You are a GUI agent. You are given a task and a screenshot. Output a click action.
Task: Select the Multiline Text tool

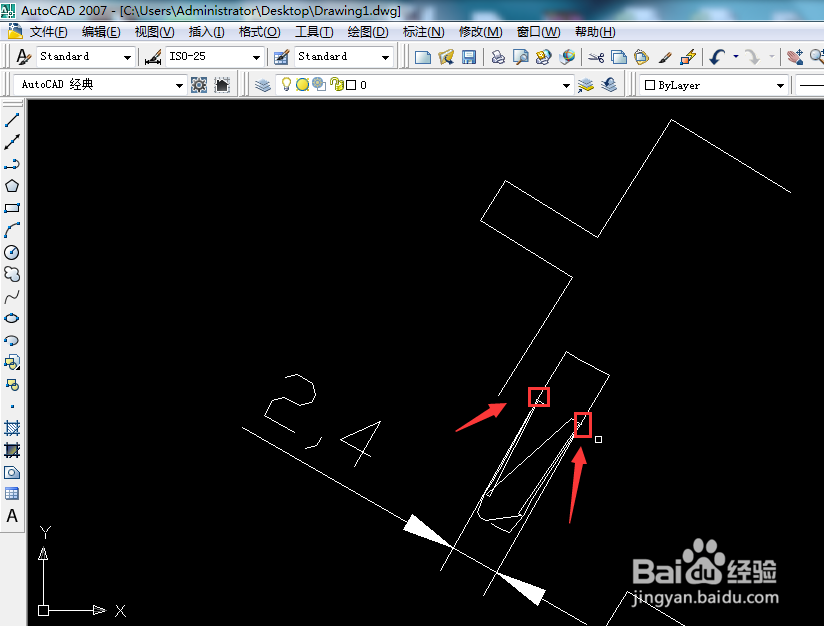[x=12, y=516]
